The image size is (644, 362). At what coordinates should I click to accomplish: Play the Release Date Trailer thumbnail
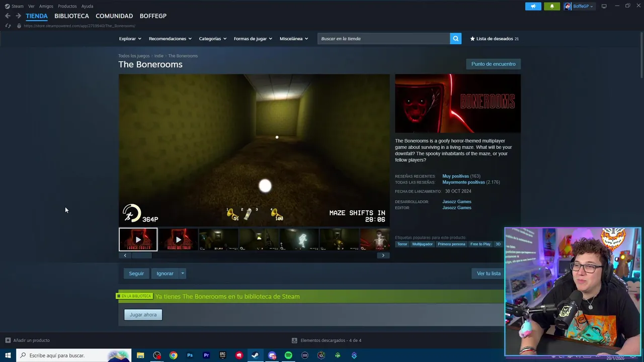coord(178,239)
